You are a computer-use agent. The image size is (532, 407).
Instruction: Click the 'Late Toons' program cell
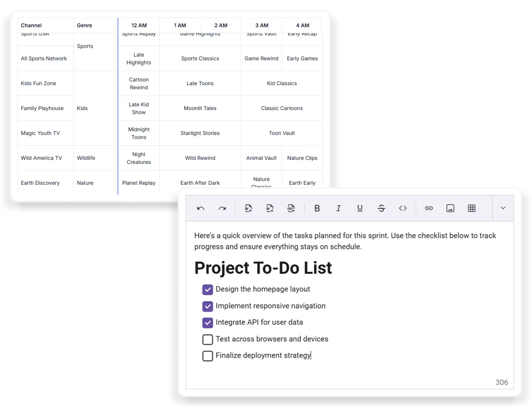pos(200,83)
